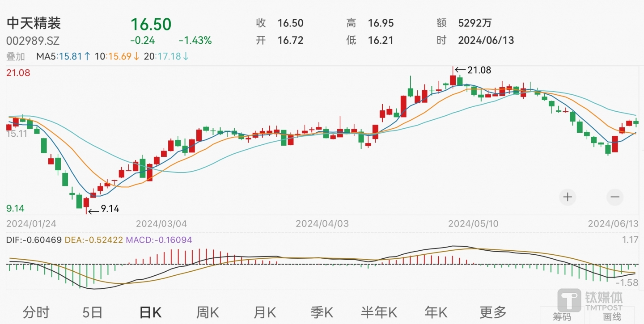The height and width of the screenshot is (324, 644).
Task: Switch to 半年K half-year view
Action: (x=379, y=312)
